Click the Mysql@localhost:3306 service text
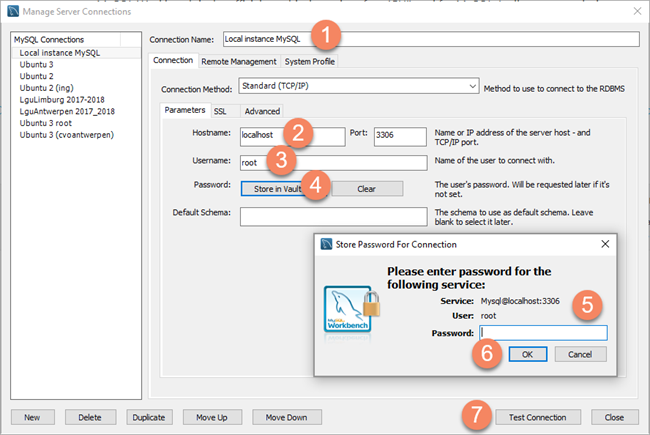 (520, 301)
